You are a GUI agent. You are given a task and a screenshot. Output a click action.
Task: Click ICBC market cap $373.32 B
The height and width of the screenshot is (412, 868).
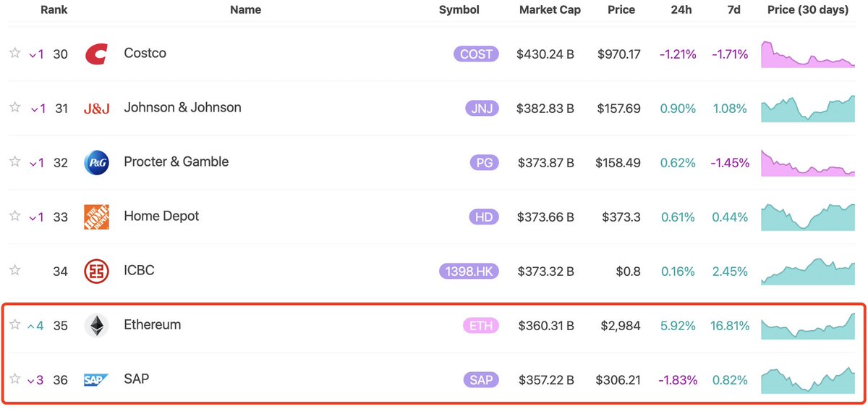[x=546, y=272]
